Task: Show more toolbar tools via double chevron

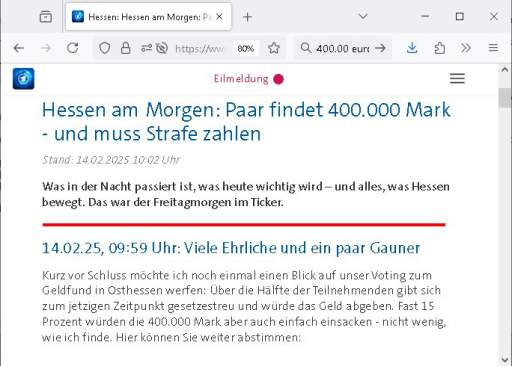Action: pos(466,48)
